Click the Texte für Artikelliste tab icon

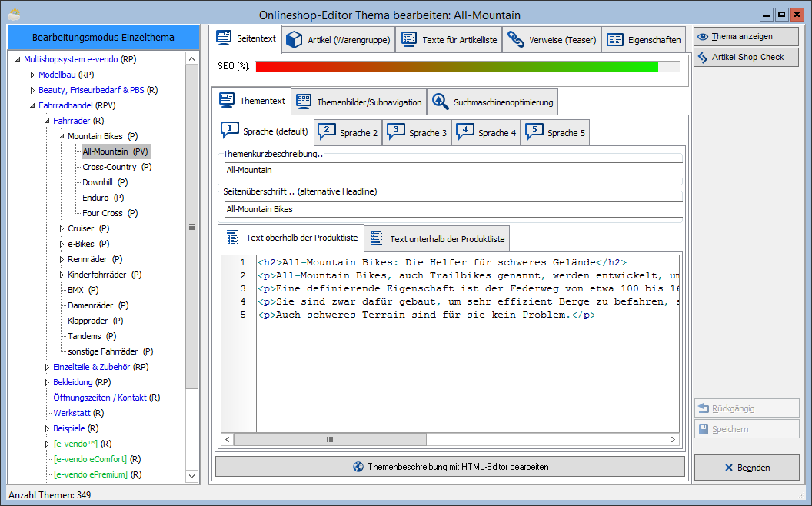(409, 39)
